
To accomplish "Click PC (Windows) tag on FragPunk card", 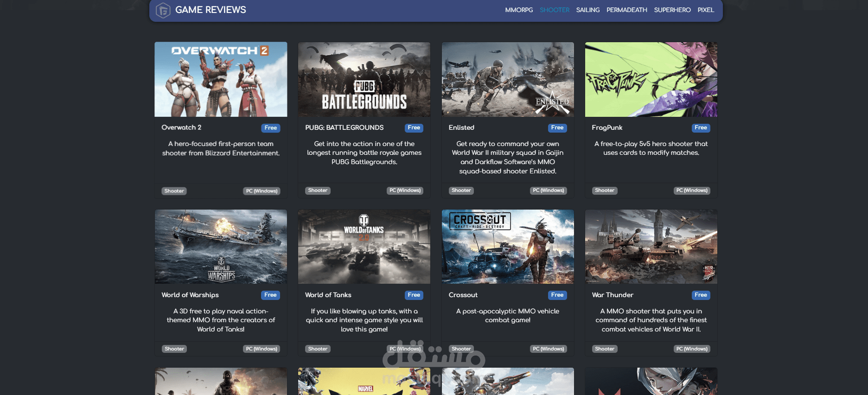I will tap(692, 191).
